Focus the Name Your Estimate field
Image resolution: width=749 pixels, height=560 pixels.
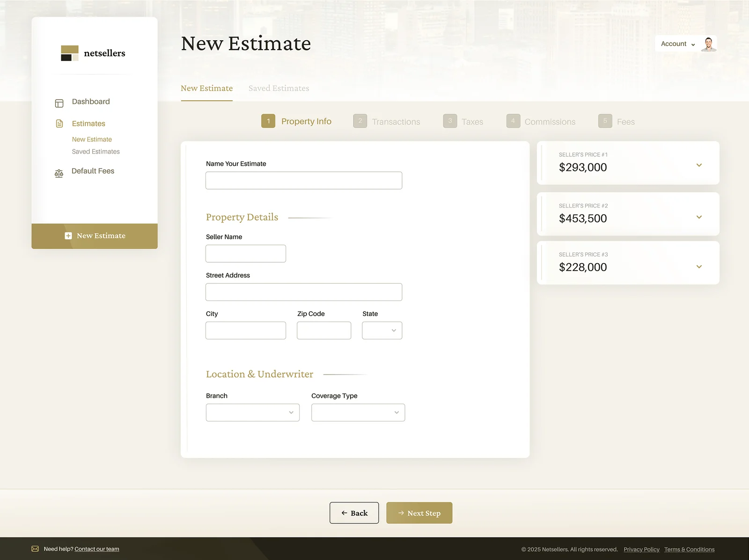click(303, 181)
